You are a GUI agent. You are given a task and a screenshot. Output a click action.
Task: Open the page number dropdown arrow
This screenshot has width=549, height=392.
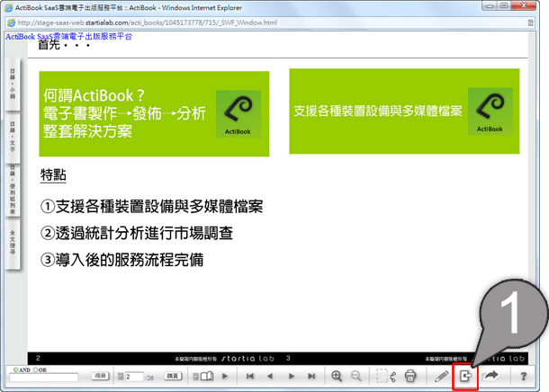pos(121,377)
